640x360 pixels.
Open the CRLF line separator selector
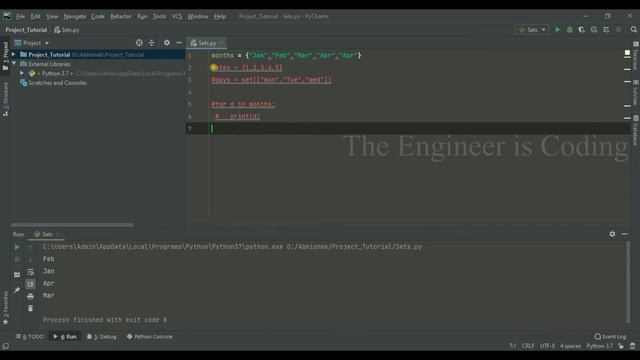point(528,346)
